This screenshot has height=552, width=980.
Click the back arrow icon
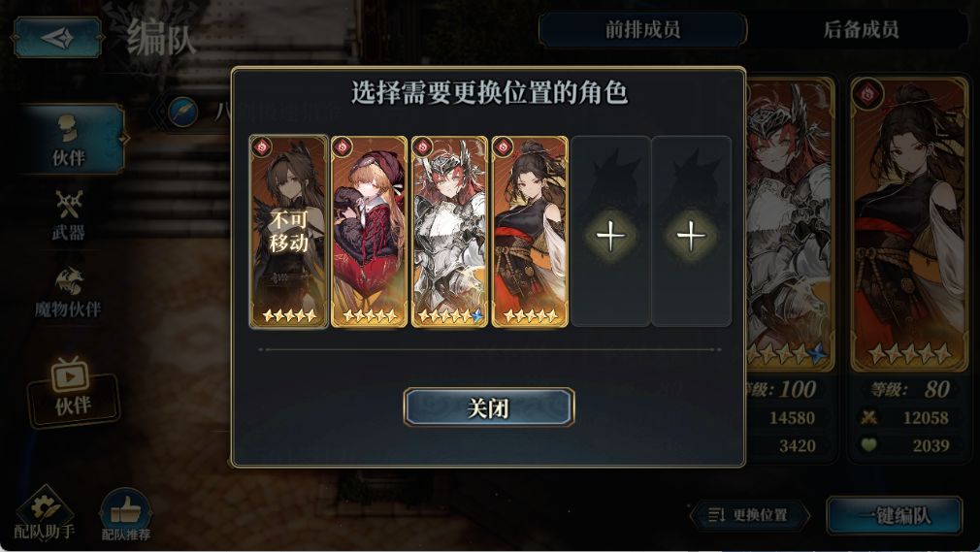point(57,38)
